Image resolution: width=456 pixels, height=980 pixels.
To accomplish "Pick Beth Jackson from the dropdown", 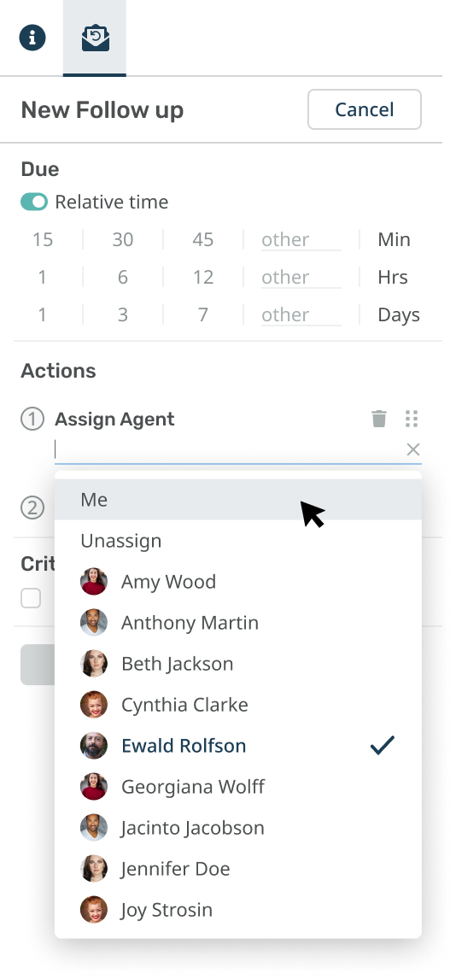I will [238, 663].
